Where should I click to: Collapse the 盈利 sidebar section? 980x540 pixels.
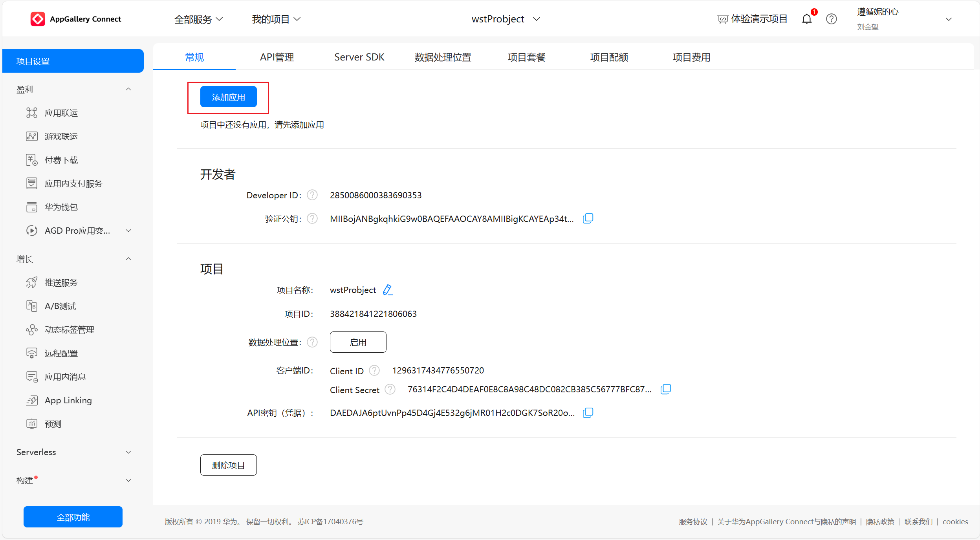(128, 89)
